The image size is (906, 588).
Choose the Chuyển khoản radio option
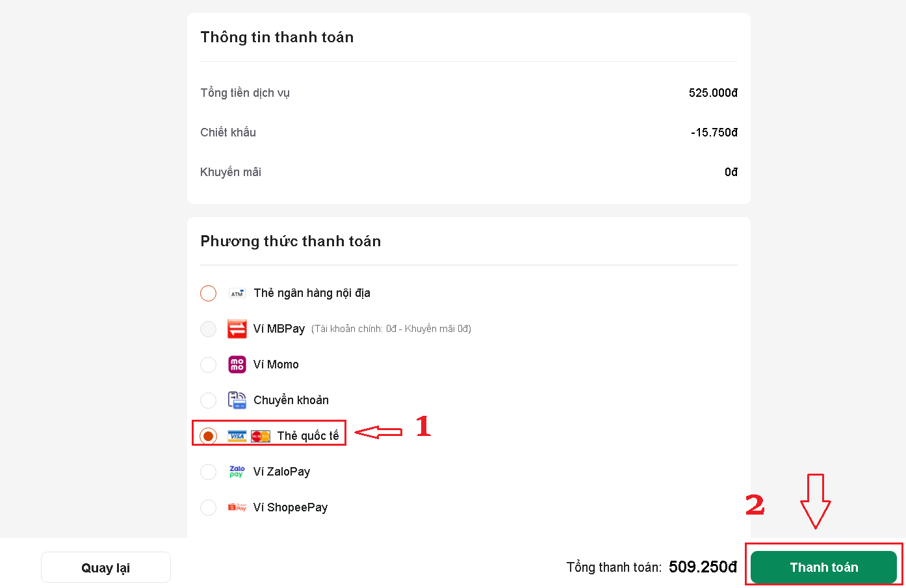(x=208, y=400)
